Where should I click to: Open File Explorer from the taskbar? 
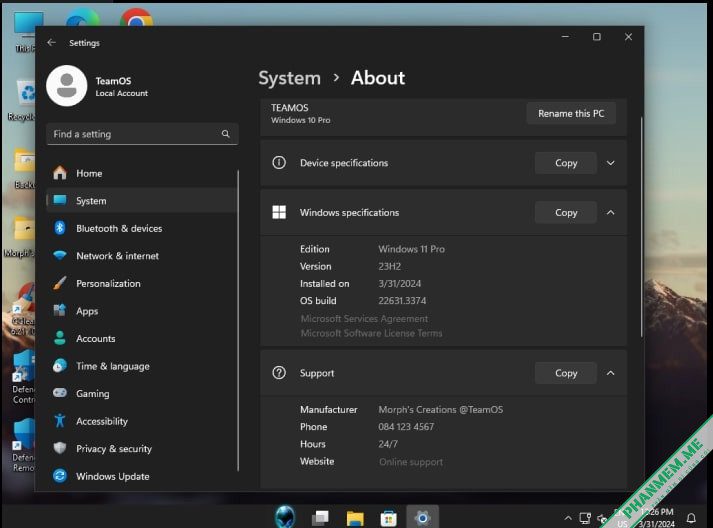(x=355, y=518)
